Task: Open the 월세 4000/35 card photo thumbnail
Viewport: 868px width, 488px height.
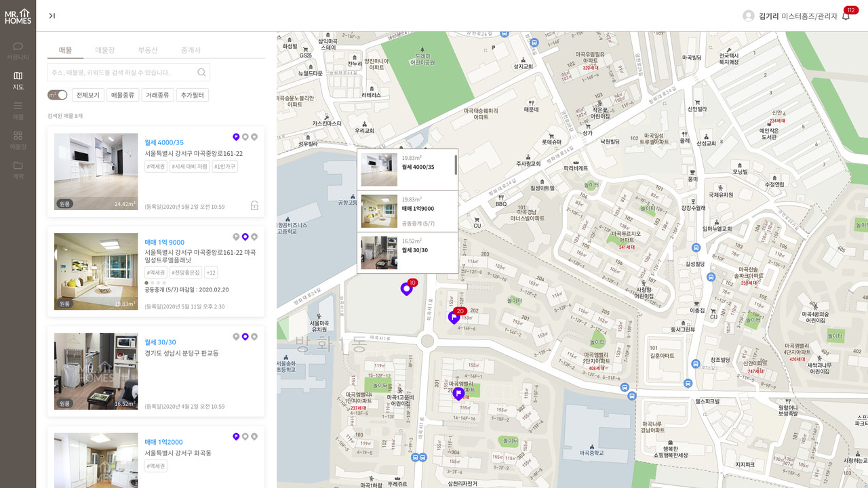Action: point(96,171)
